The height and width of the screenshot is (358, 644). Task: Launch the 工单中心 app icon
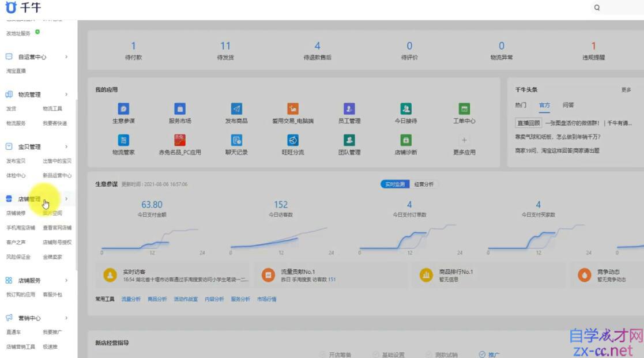[464, 109]
